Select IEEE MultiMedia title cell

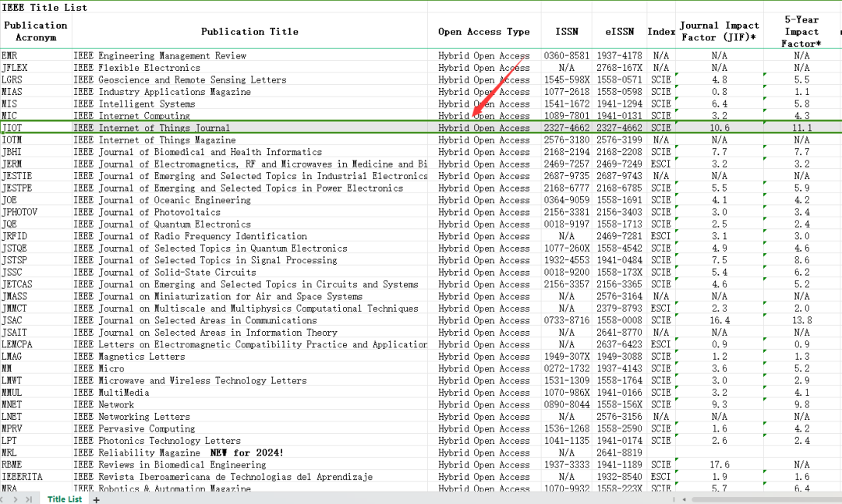(249, 393)
